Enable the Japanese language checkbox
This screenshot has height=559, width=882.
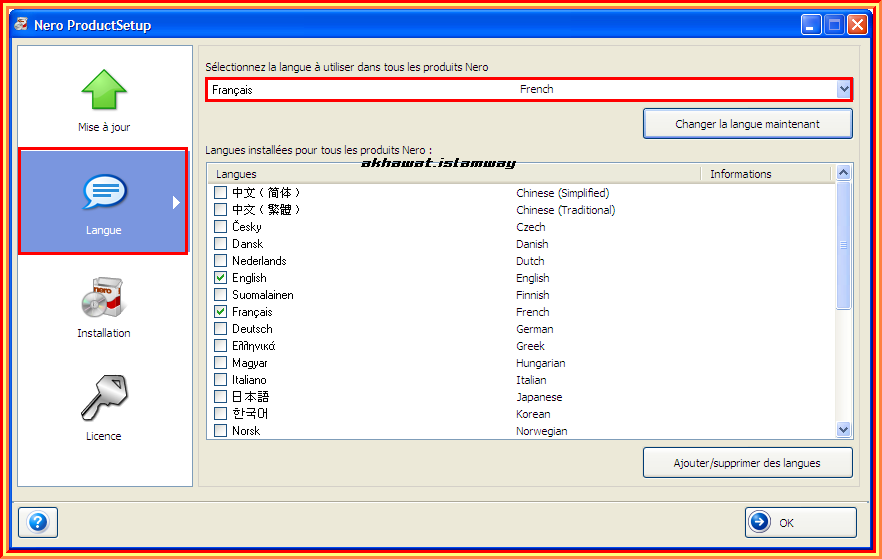pos(220,396)
